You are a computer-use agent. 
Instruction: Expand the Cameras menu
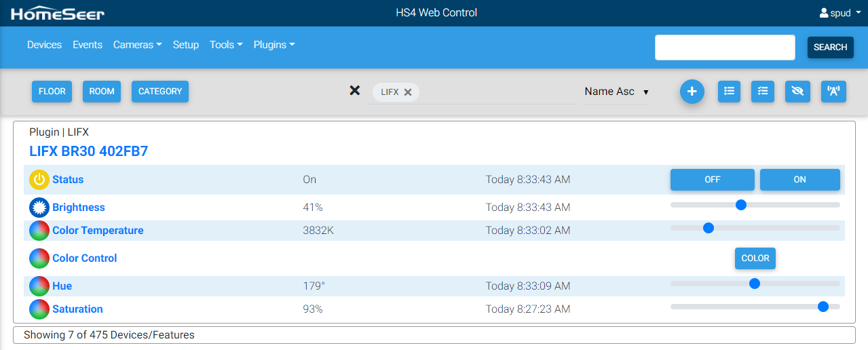tap(137, 45)
